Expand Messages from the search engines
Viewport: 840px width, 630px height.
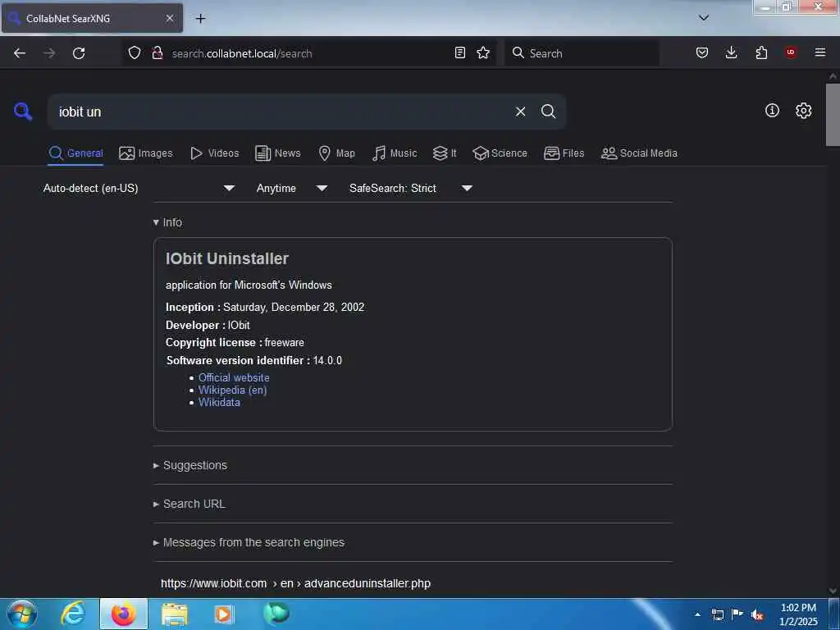249,542
